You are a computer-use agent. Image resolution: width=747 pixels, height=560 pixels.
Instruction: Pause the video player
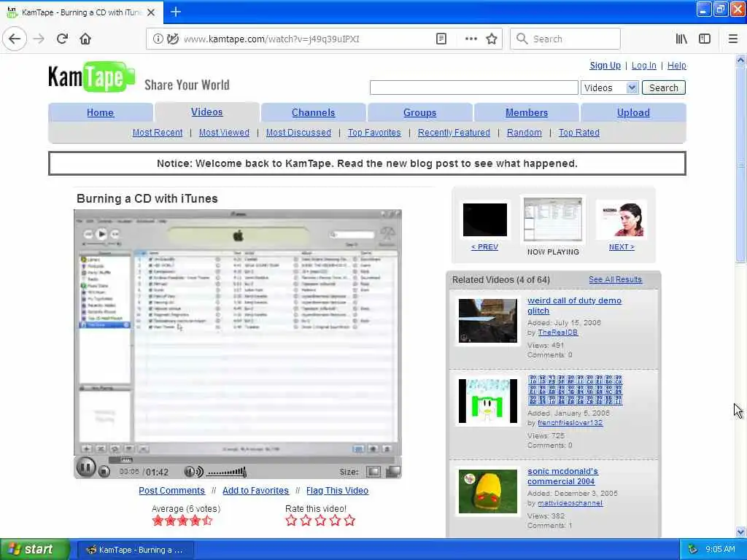point(86,467)
